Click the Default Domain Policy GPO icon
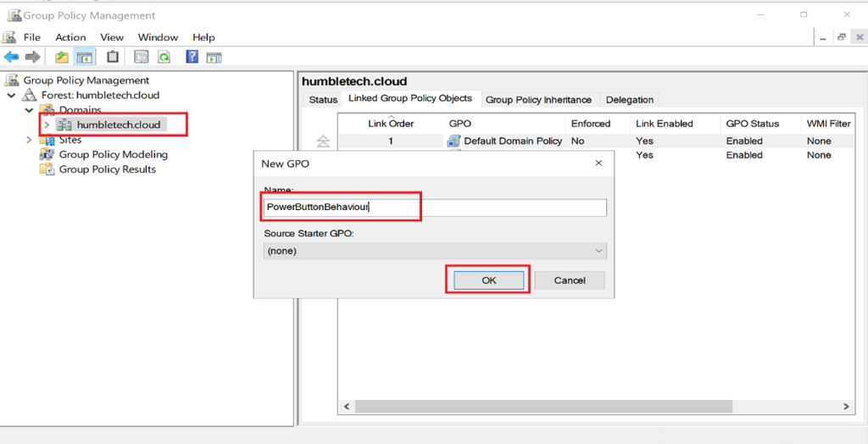 click(x=454, y=142)
